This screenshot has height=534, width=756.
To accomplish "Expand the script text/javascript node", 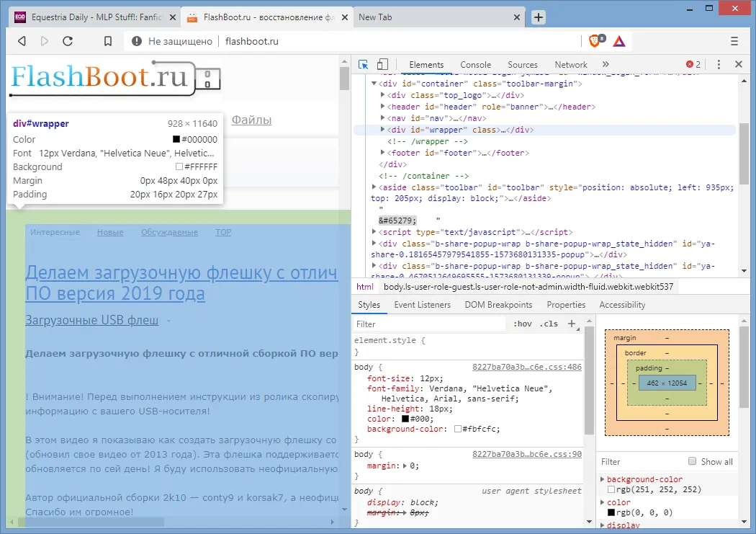I will point(374,232).
